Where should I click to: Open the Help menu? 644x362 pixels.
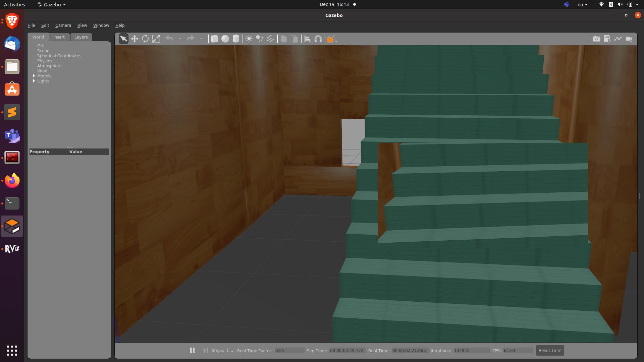[120, 25]
